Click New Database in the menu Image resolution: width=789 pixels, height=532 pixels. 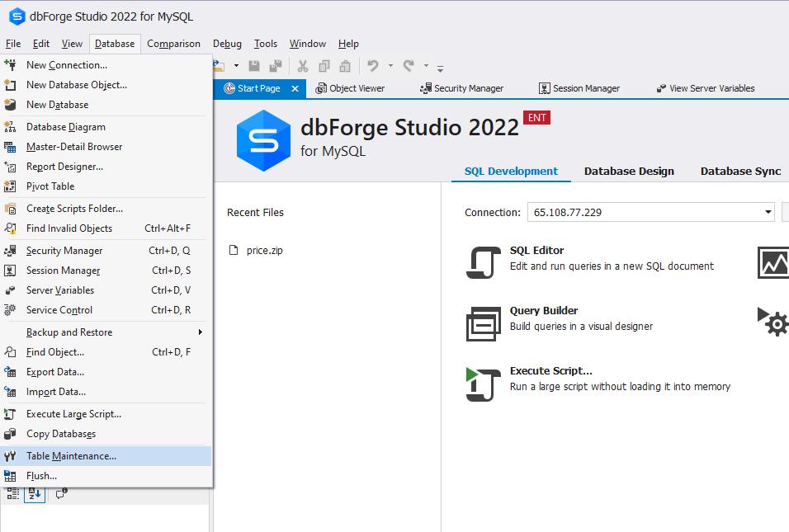(106, 105)
